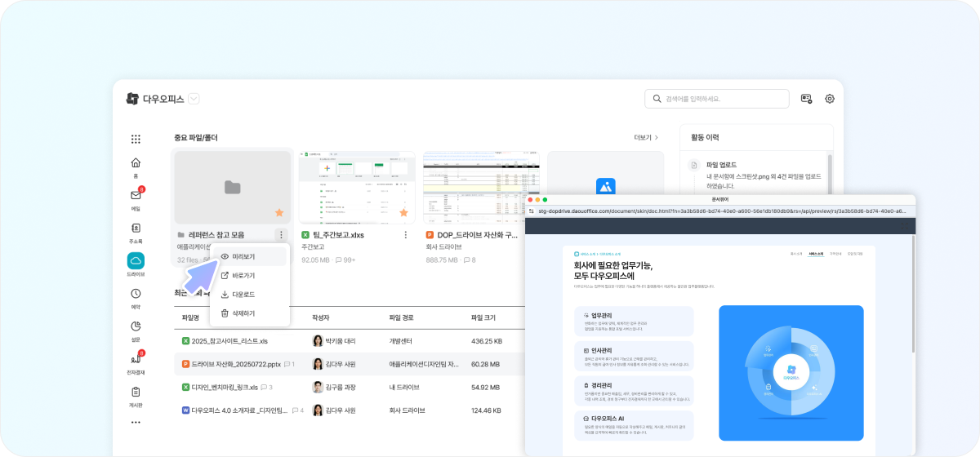Choose 바로가기 from the context menu
Image resolution: width=980 pixels, height=457 pixels.
point(249,276)
